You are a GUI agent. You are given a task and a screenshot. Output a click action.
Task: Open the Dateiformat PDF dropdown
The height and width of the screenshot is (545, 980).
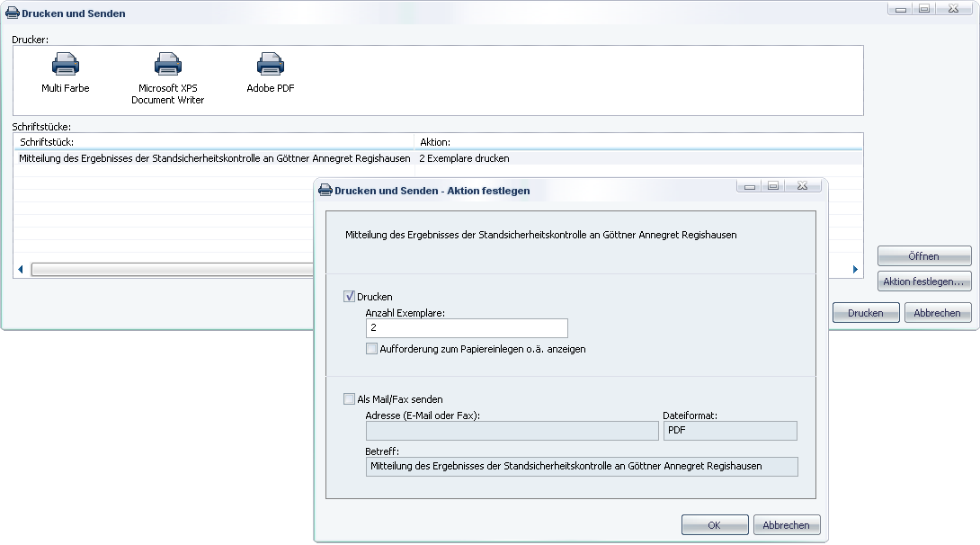tap(729, 431)
